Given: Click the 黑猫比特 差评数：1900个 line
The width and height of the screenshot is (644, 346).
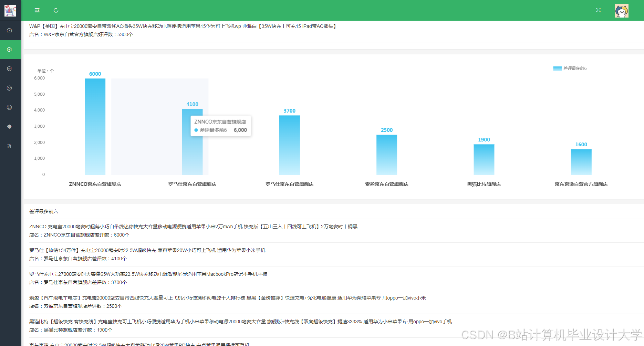Looking at the screenshot, I should 71,330.
